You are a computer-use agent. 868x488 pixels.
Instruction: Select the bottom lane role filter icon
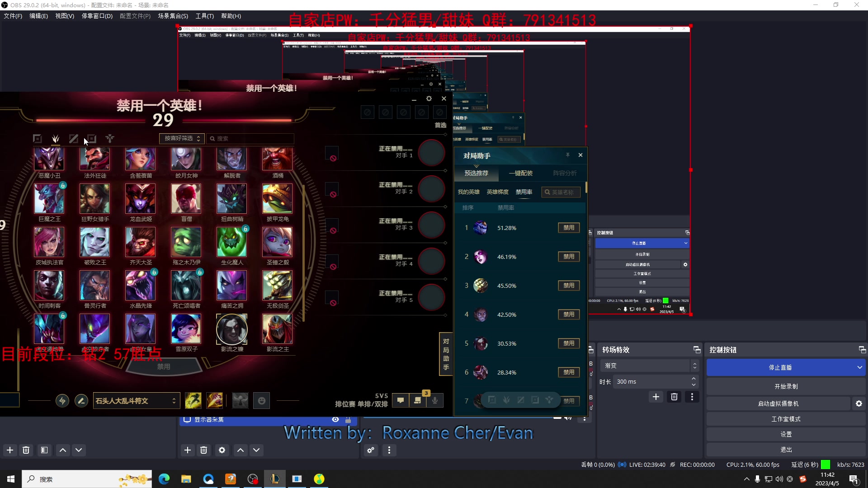[x=92, y=139]
